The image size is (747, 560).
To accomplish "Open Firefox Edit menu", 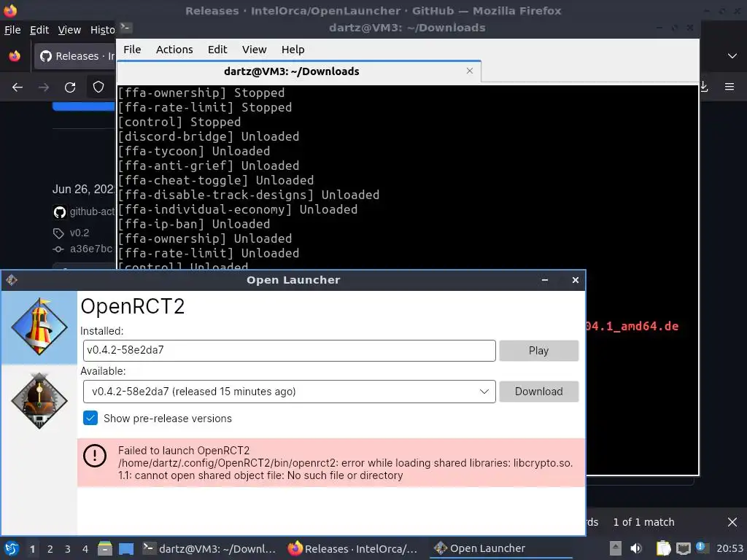I will 39,30.
